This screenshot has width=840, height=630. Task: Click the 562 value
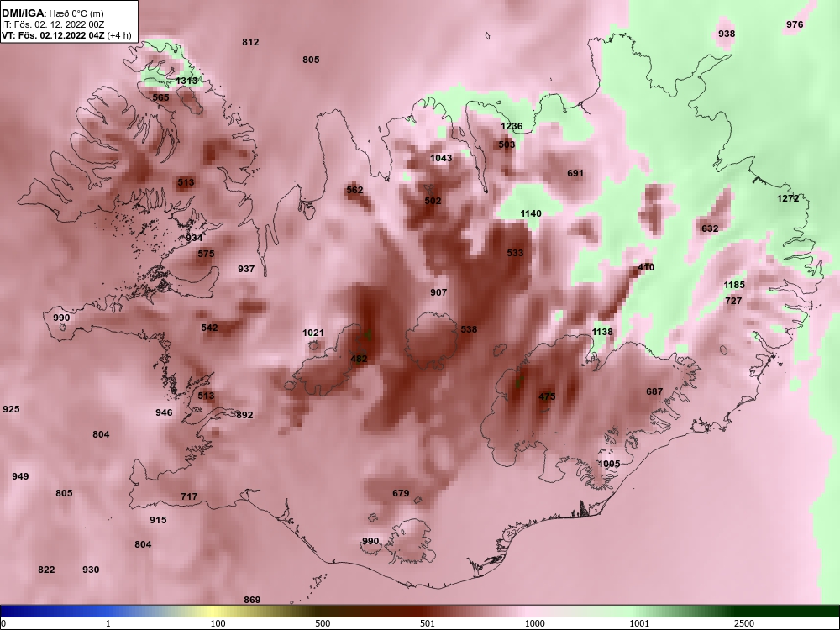tap(354, 190)
